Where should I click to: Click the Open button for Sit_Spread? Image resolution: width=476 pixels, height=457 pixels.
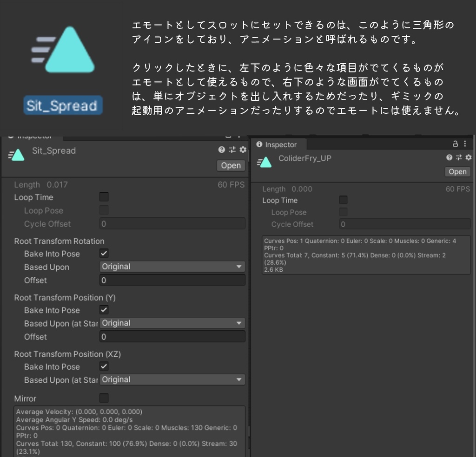coord(231,165)
